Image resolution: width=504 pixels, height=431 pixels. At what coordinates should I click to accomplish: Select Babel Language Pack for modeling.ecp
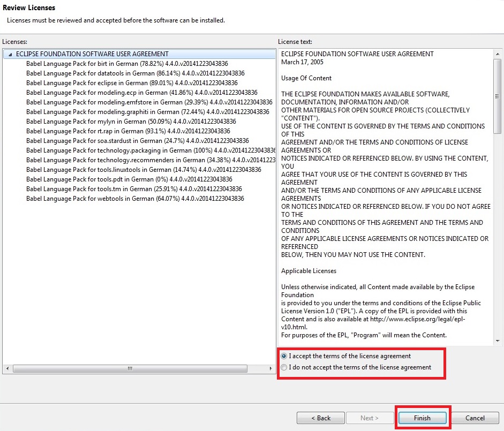(142, 93)
